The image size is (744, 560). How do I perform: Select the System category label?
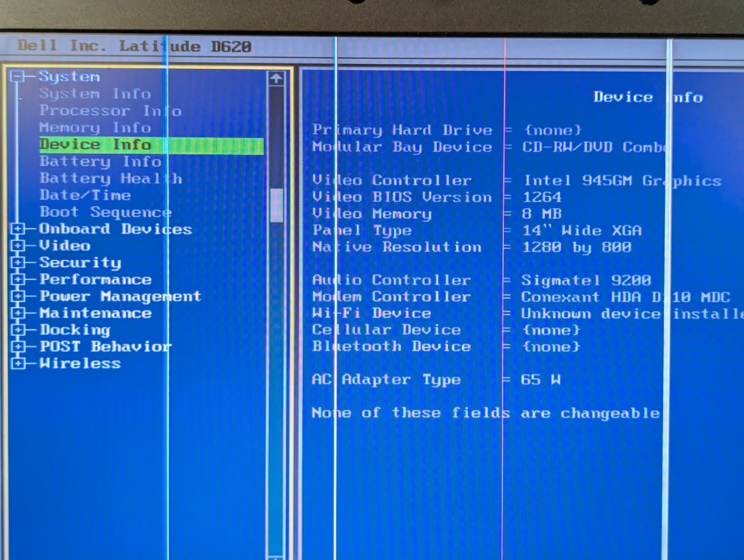pyautogui.click(x=69, y=76)
